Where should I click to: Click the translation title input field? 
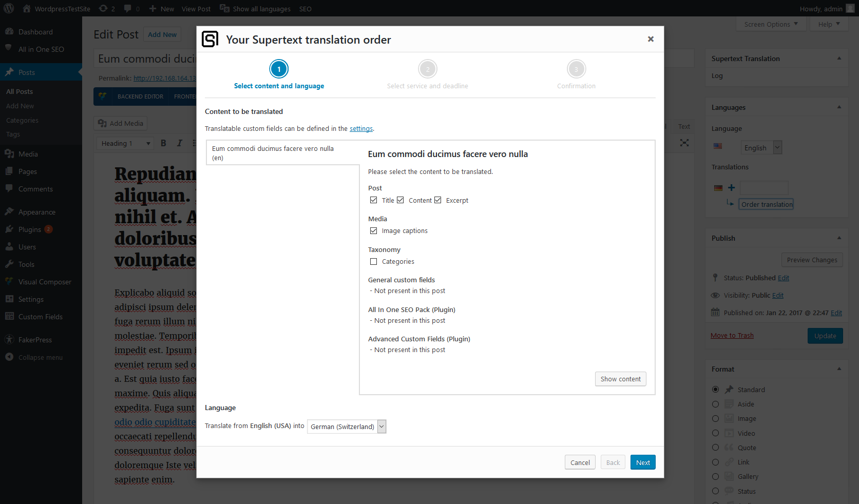(764, 188)
